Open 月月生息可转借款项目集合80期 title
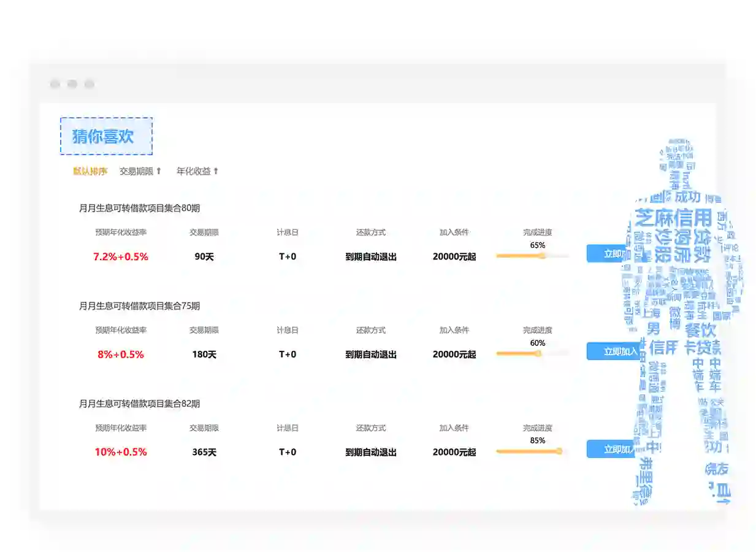 pyautogui.click(x=139, y=208)
